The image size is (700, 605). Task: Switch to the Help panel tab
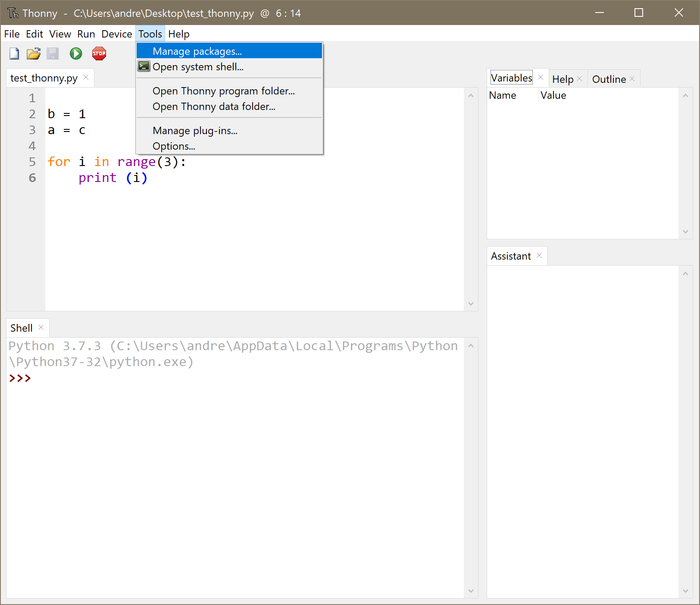(563, 79)
